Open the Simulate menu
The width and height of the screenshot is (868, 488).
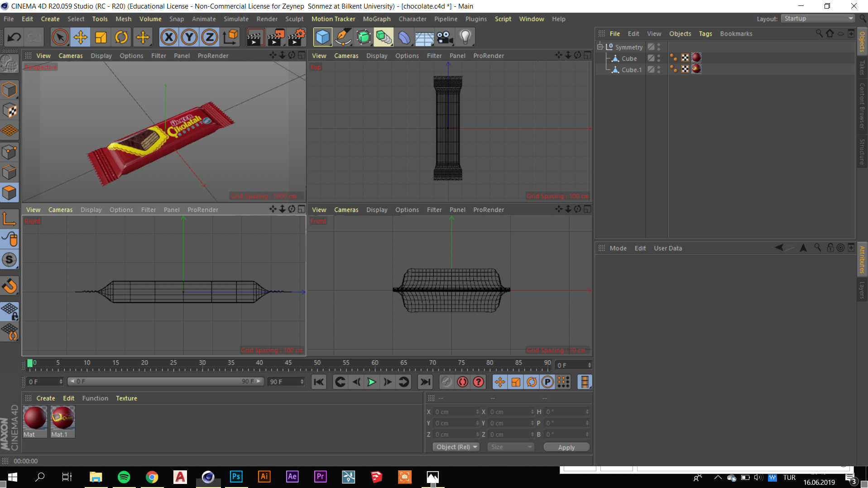(x=236, y=19)
